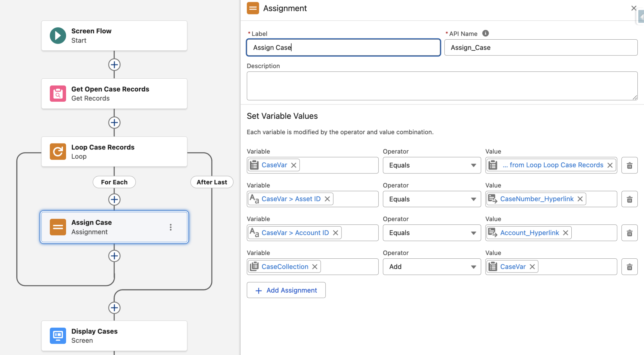Click the Screen icon on Display Cases node

pyautogui.click(x=58, y=335)
